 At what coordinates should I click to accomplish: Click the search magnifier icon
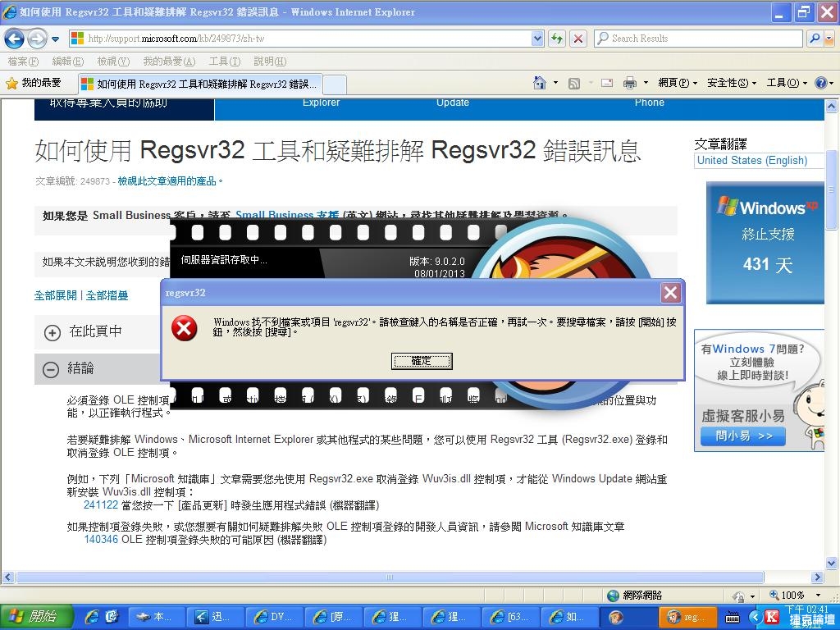[x=814, y=39]
